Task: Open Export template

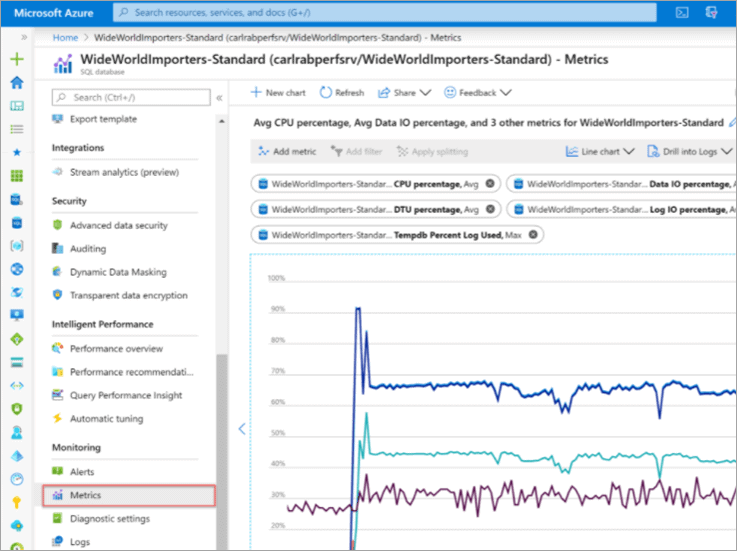Action: click(103, 119)
